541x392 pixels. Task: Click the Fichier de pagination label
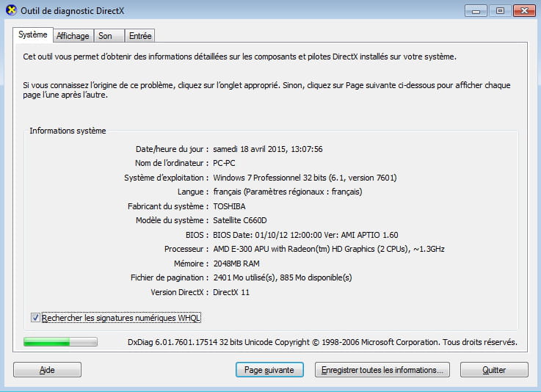169,277
